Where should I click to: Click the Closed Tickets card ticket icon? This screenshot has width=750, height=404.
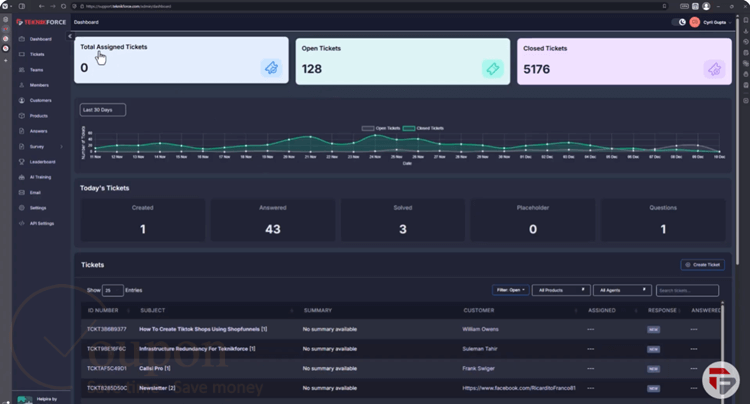pyautogui.click(x=714, y=69)
